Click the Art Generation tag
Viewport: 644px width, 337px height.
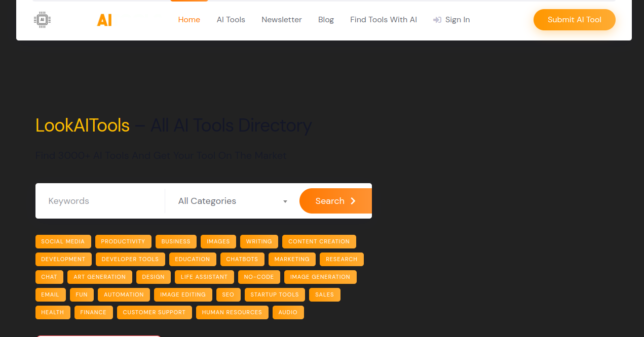tap(100, 277)
